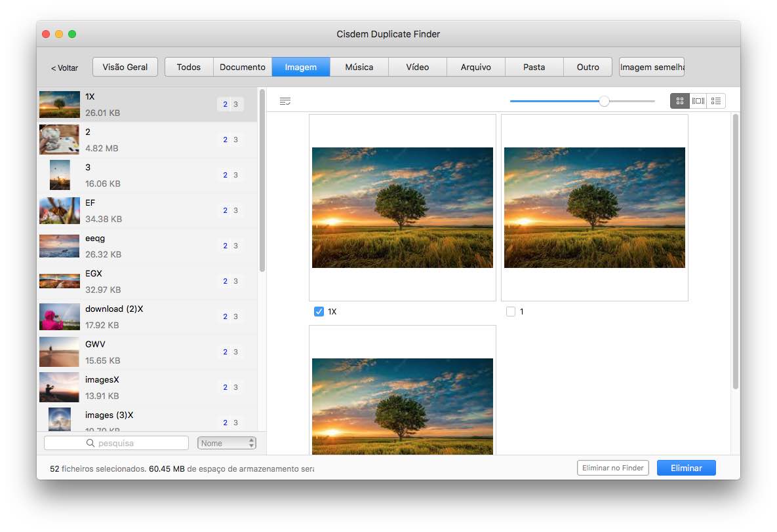Click the magnifier icon in search field

coord(90,444)
